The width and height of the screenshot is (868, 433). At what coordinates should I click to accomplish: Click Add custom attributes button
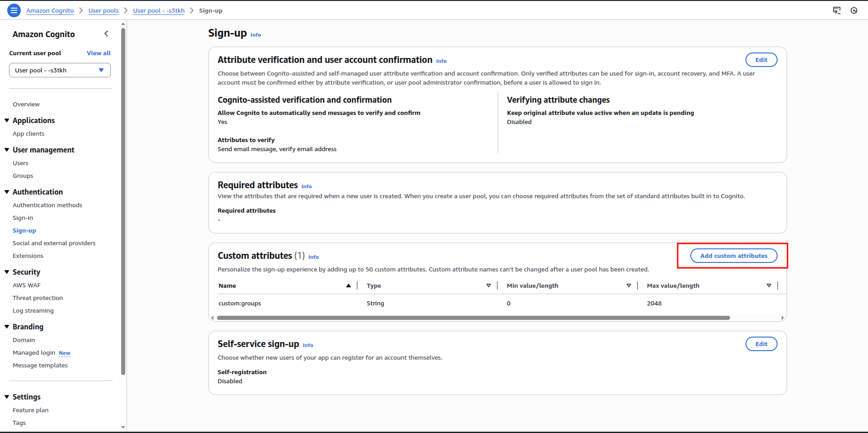coord(734,256)
